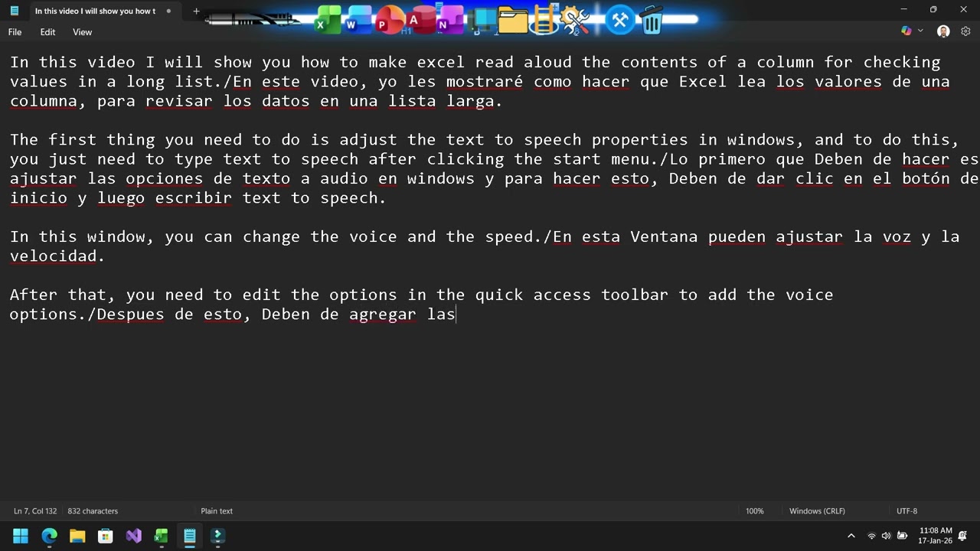This screenshot has width=980, height=551.
Task: Click the Notepad taskbar icon
Action: click(x=190, y=536)
